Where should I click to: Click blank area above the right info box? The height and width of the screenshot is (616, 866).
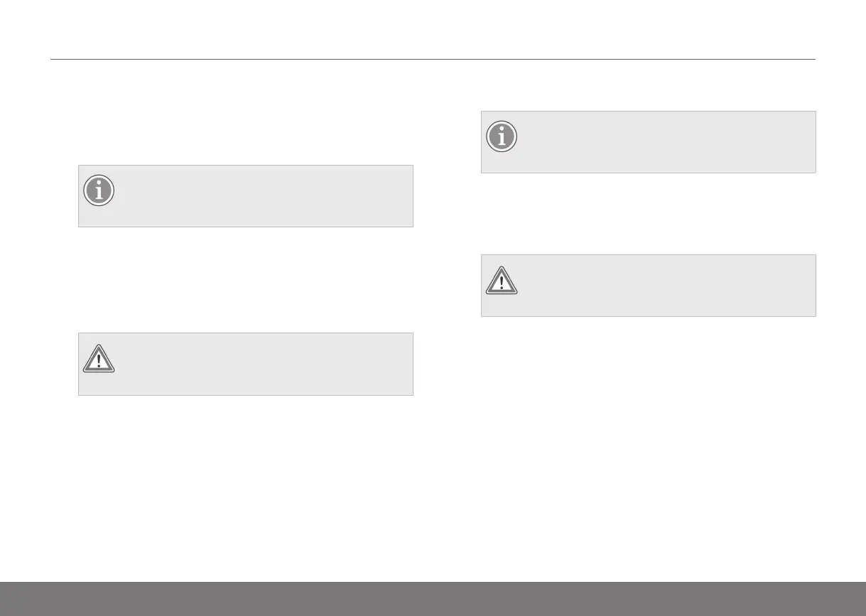648,85
